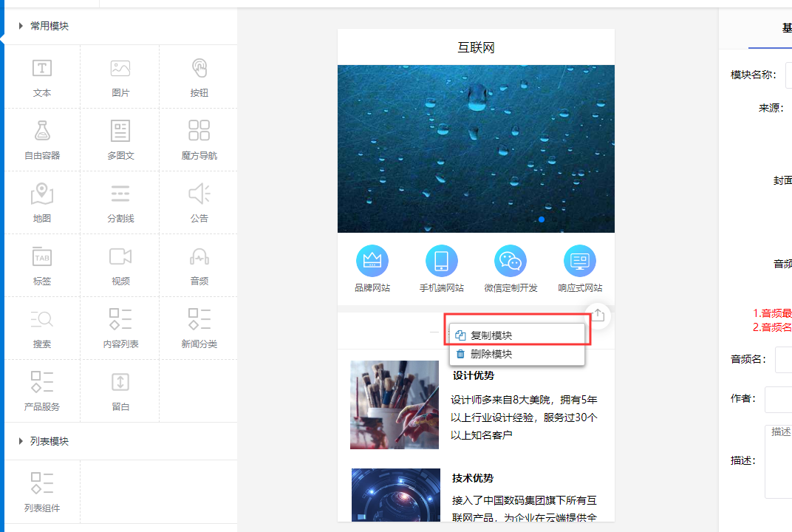
Task: Add the 搜索 search module
Action: (x=42, y=320)
